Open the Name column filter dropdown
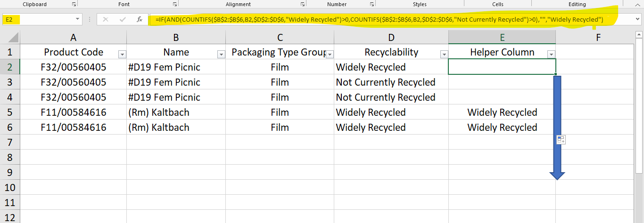 click(221, 55)
